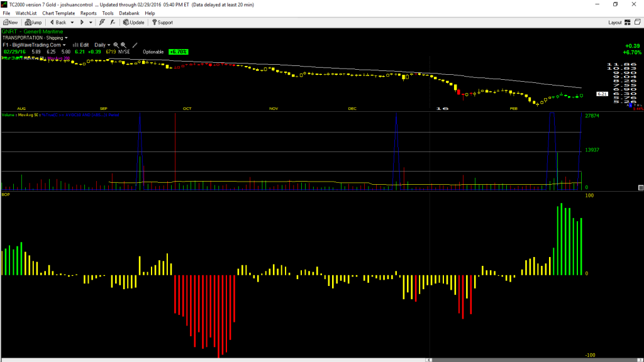Click the 6.21 current price tag
644x362 pixels.
[x=602, y=94]
